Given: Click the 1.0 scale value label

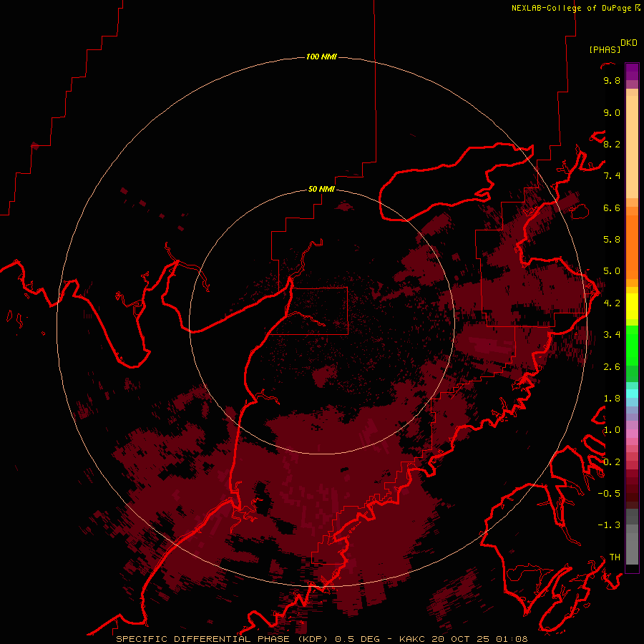Looking at the screenshot, I should tap(612, 430).
